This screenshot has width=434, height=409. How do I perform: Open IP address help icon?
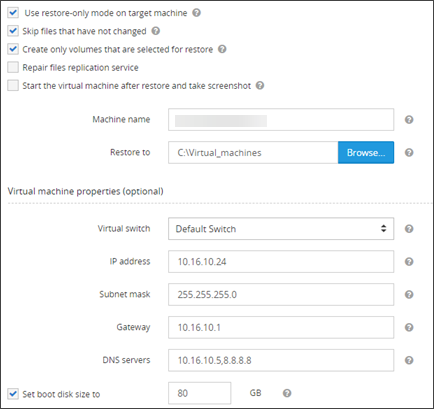[409, 262]
